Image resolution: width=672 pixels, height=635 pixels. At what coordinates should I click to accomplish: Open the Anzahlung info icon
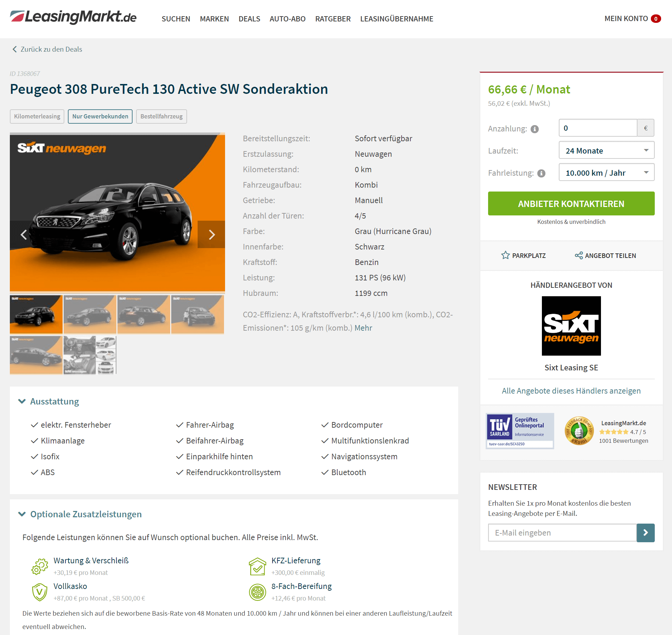pos(535,129)
